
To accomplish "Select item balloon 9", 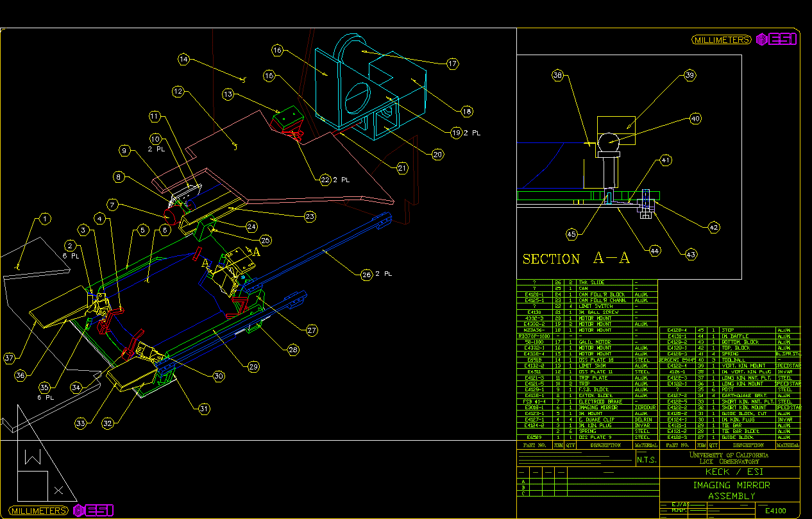I will click(x=126, y=151).
